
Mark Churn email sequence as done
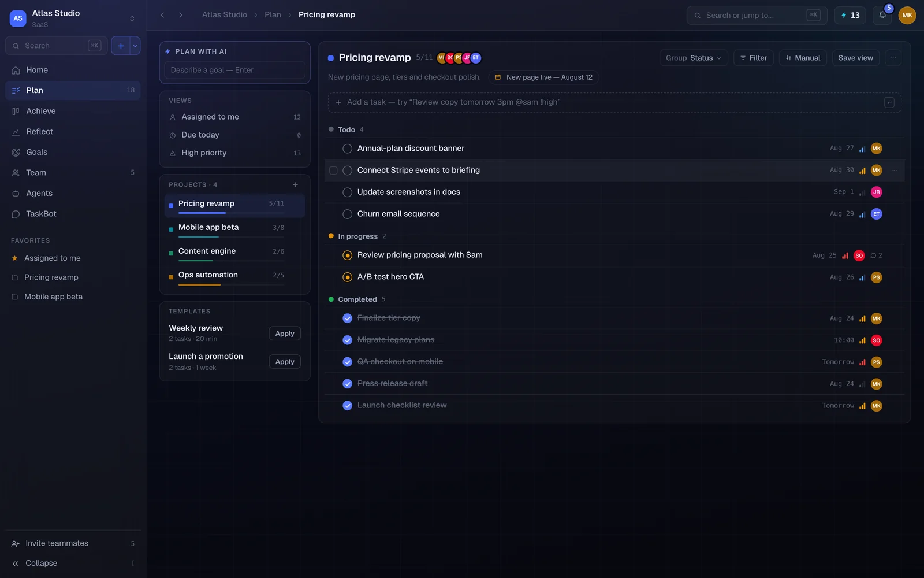[347, 214]
